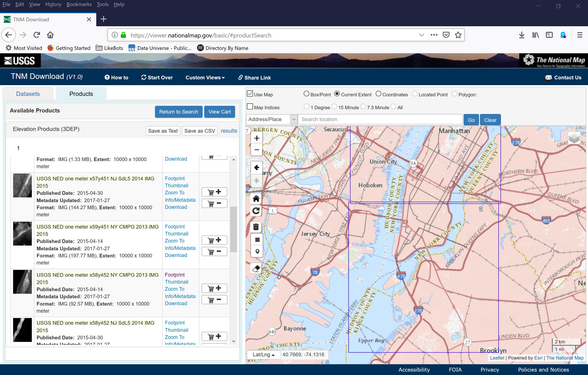The width and height of the screenshot is (588, 375).
Task: Switch to the Datasets tab
Action: click(x=28, y=94)
